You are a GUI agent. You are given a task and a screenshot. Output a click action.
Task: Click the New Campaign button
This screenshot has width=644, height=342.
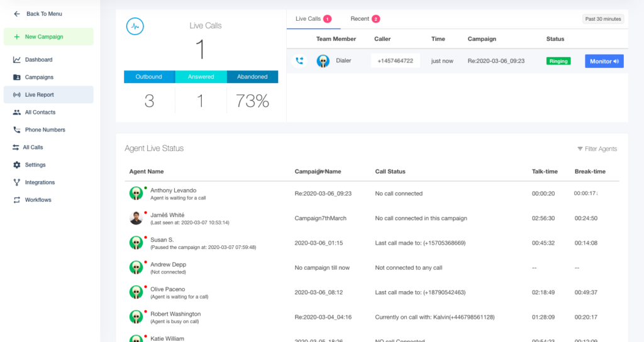(48, 37)
